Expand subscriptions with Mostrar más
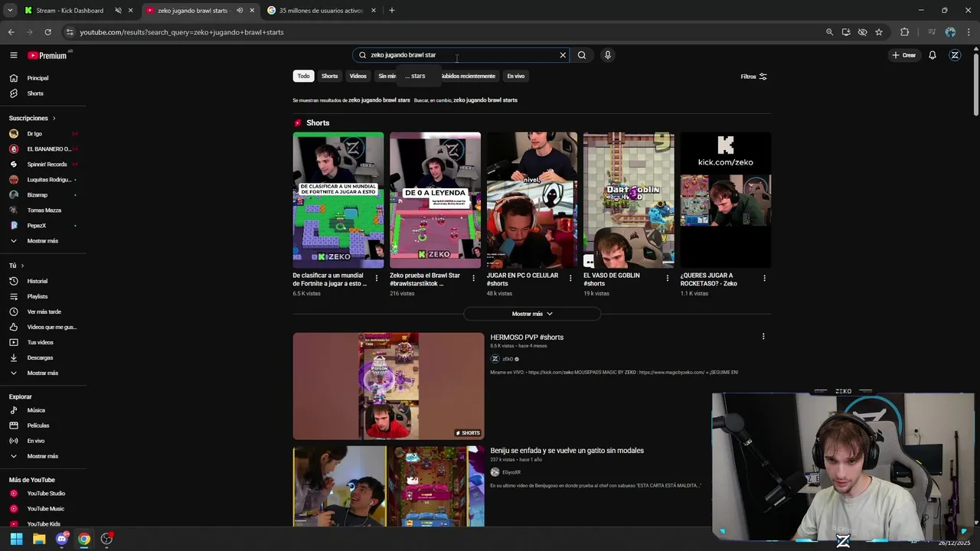 coord(42,241)
